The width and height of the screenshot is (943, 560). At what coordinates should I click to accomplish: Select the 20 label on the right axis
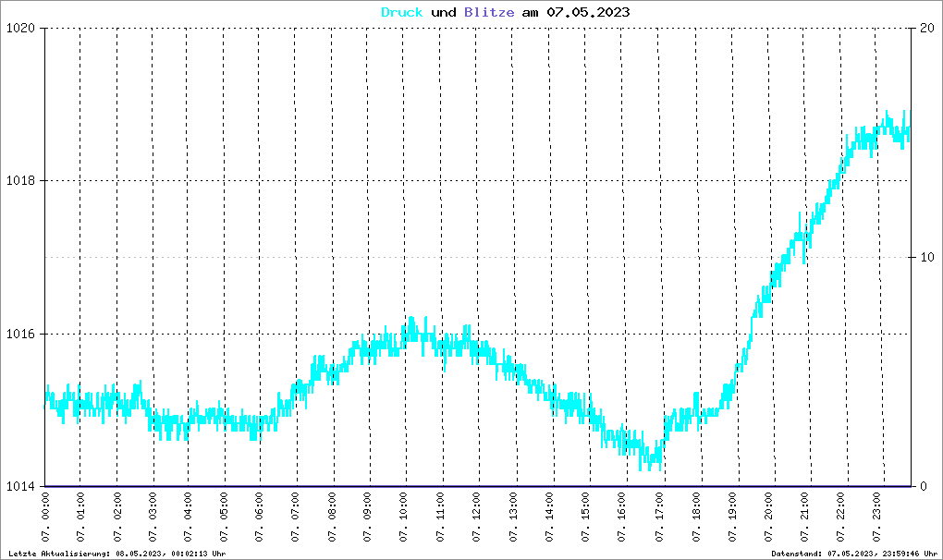925,28
